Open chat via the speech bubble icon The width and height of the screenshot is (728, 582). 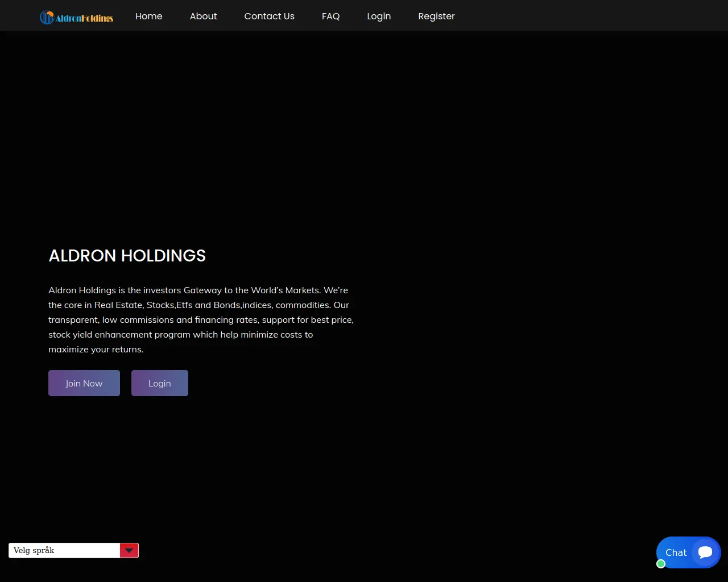(x=705, y=552)
